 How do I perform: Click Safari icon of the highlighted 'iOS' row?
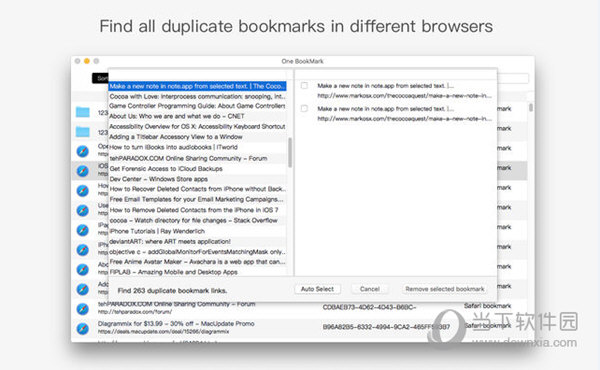coord(82,171)
